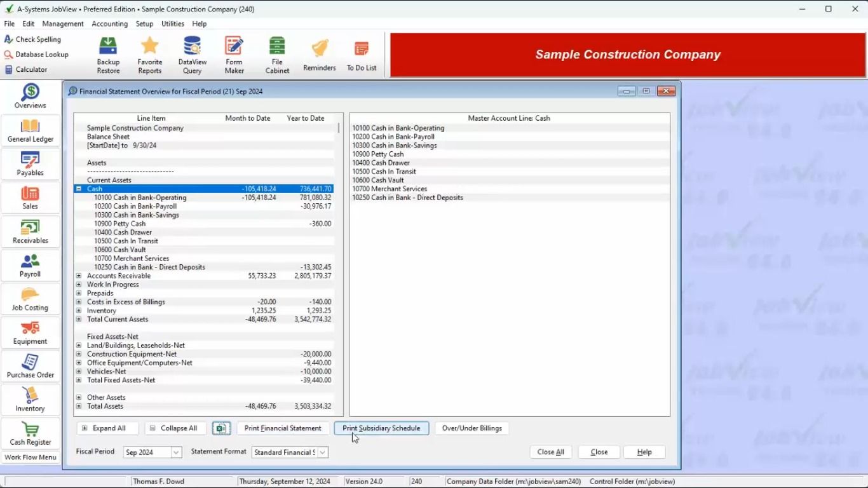This screenshot has width=868, height=488.
Task: Collapse the Cash tree row
Action: [x=79, y=189]
